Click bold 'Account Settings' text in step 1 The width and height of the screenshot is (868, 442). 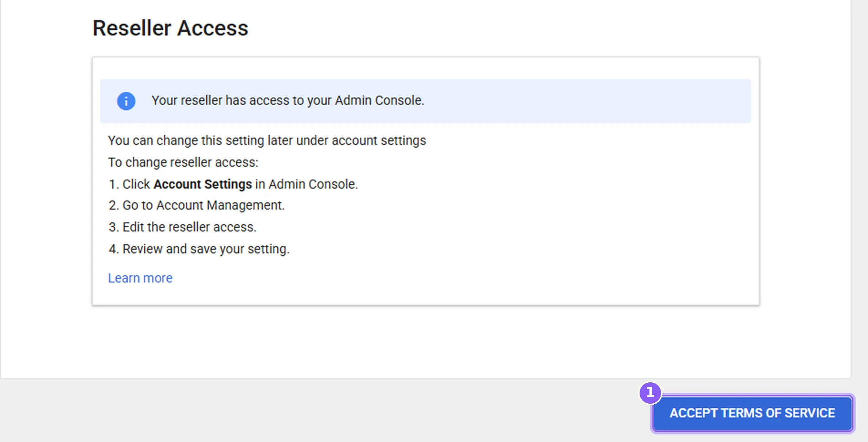click(203, 184)
